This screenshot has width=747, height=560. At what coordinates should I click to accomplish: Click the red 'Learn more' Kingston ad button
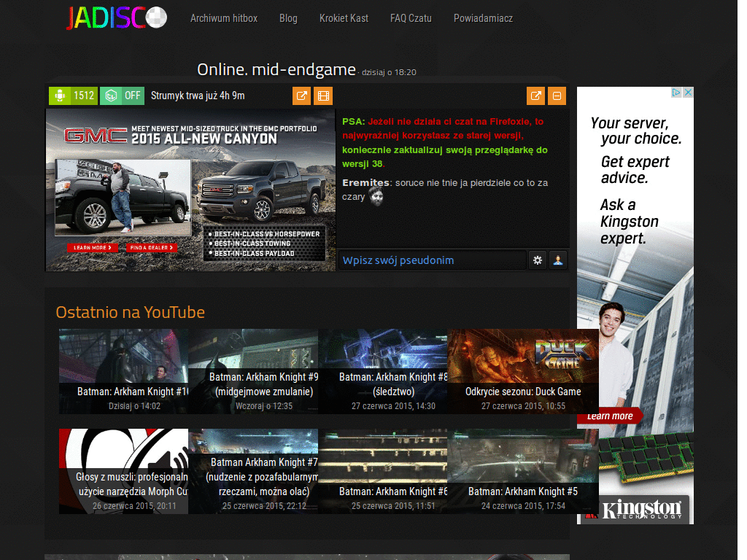point(610,416)
